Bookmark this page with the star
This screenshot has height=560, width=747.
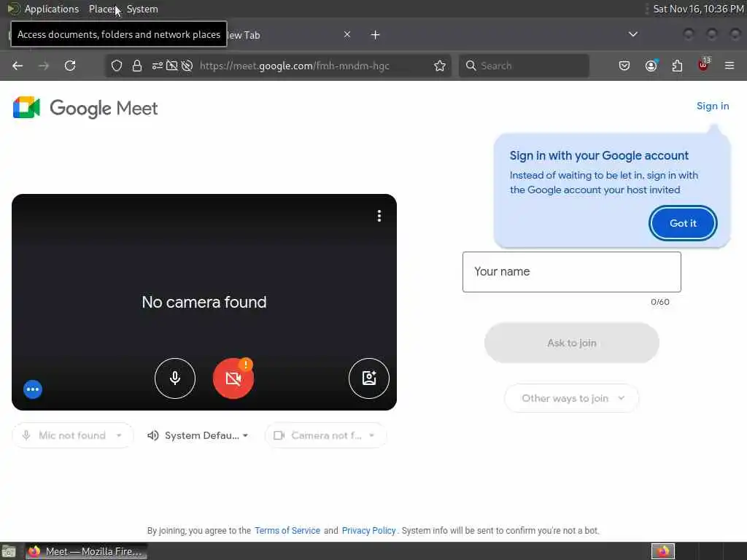440,66
